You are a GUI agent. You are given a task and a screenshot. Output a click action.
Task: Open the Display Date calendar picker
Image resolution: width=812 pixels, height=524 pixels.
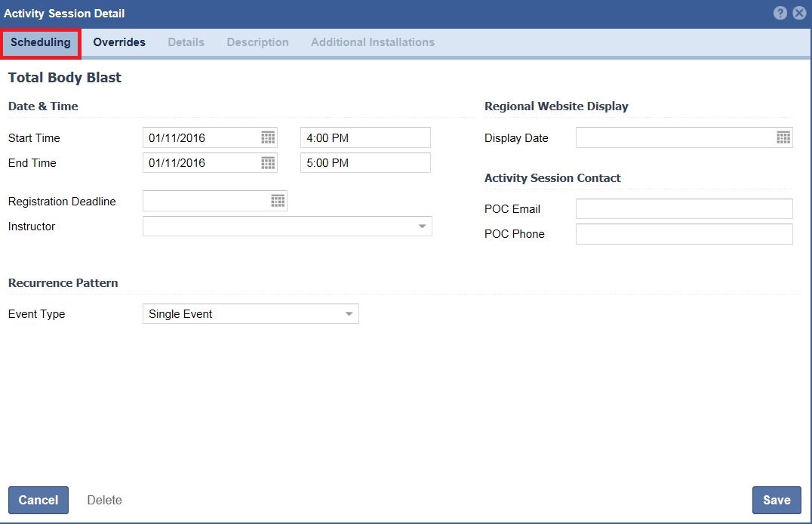[x=783, y=137]
